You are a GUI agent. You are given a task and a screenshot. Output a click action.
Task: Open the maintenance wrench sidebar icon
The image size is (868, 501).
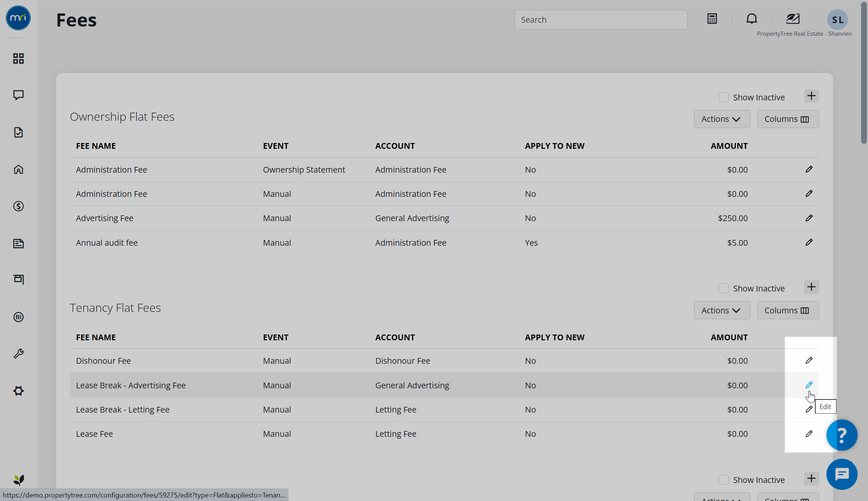[18, 354]
